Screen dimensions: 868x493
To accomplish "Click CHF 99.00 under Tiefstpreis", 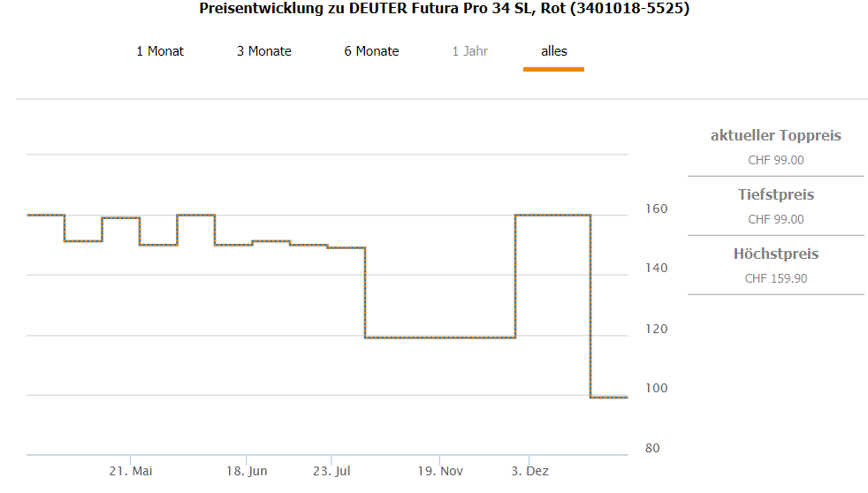I will tap(775, 219).
